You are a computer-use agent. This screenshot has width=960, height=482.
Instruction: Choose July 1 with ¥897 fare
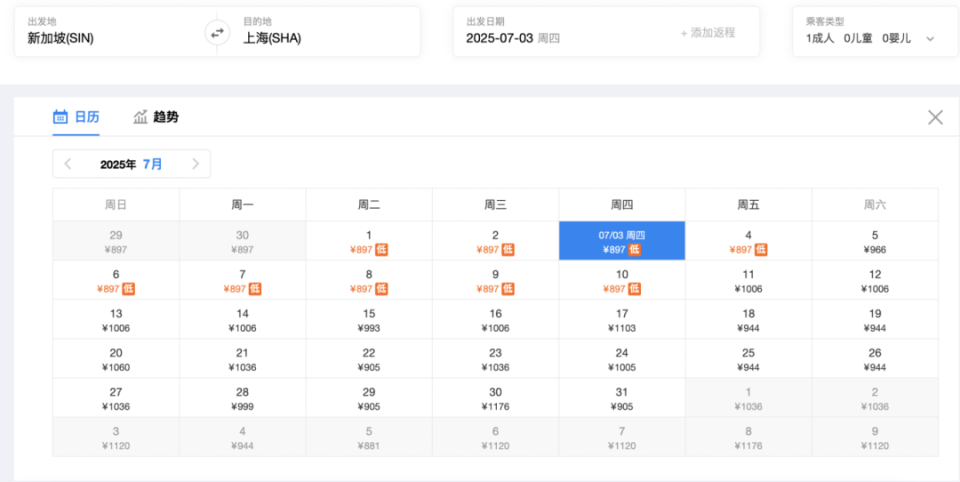(369, 241)
